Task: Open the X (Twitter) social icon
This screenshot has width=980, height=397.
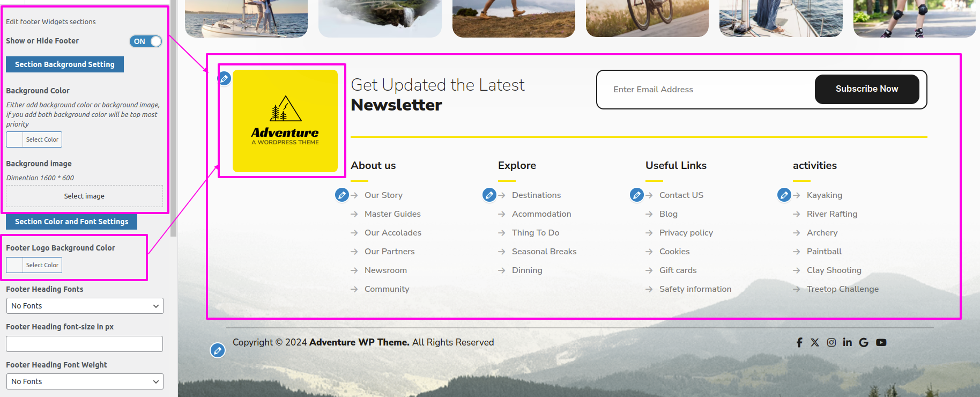Action: click(815, 342)
